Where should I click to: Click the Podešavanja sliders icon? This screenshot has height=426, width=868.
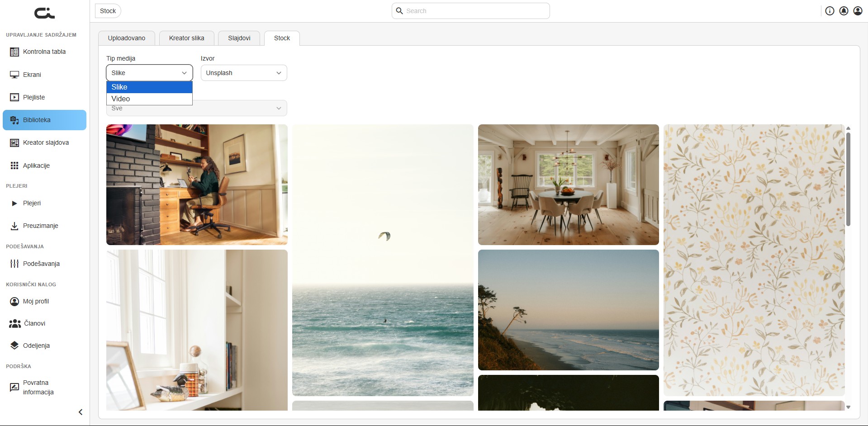(14, 264)
